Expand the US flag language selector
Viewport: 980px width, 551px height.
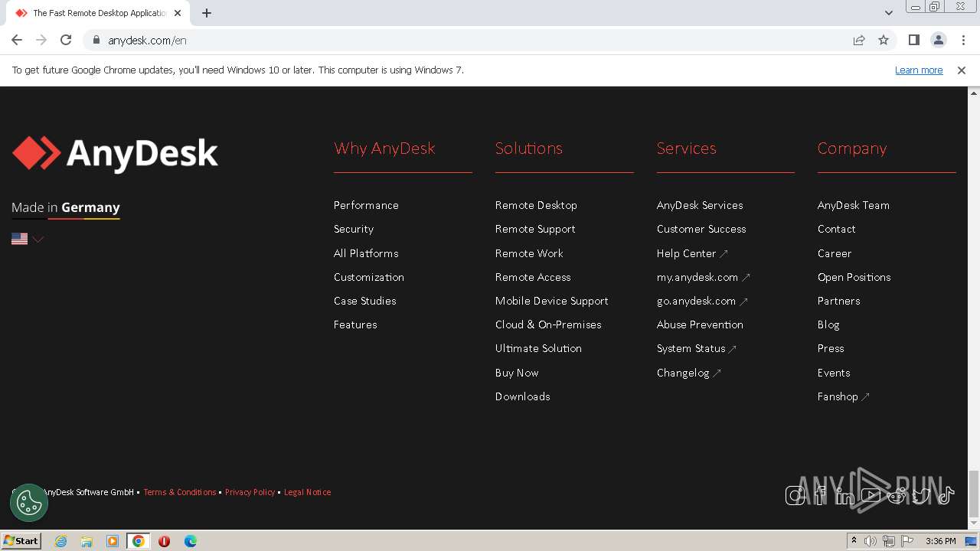[28, 239]
